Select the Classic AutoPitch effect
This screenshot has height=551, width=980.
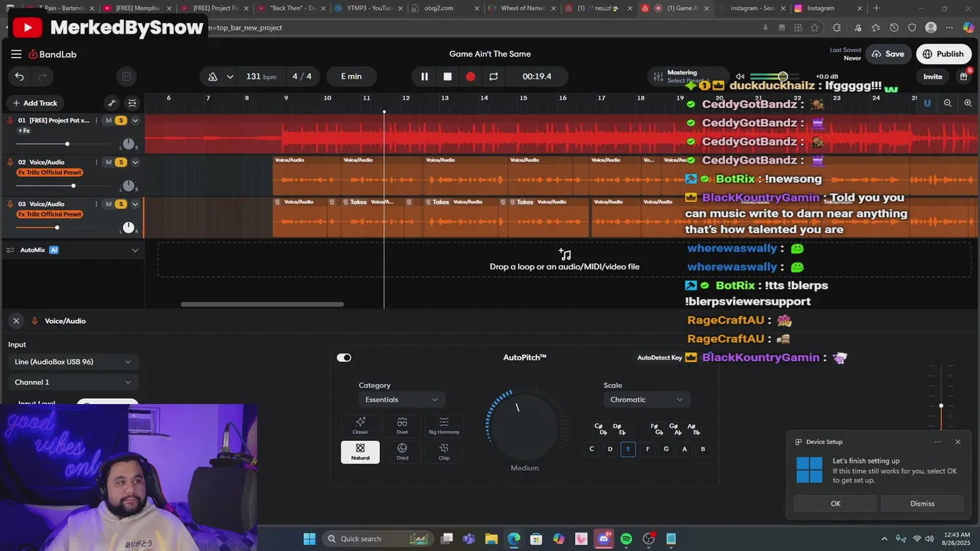click(360, 425)
